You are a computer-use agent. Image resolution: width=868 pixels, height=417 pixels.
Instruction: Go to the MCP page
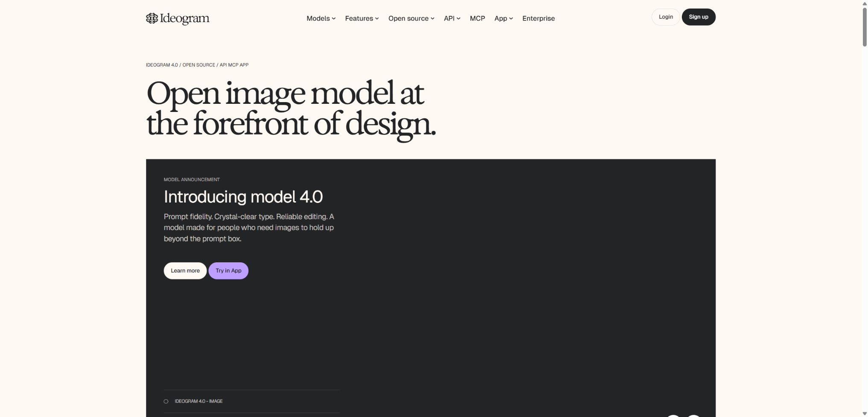coord(477,18)
